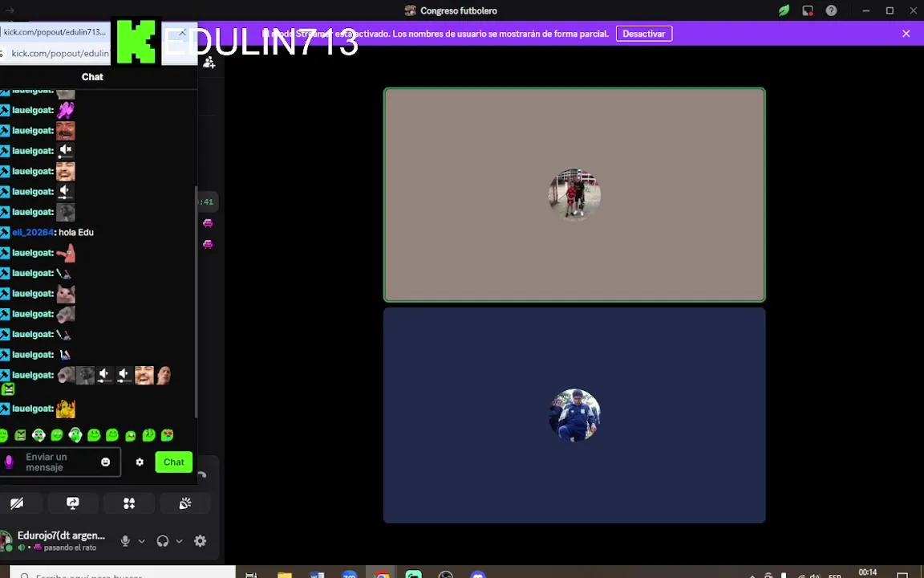924x578 pixels.
Task: Insert the angry green emote from quick bar
Action: coord(21,435)
